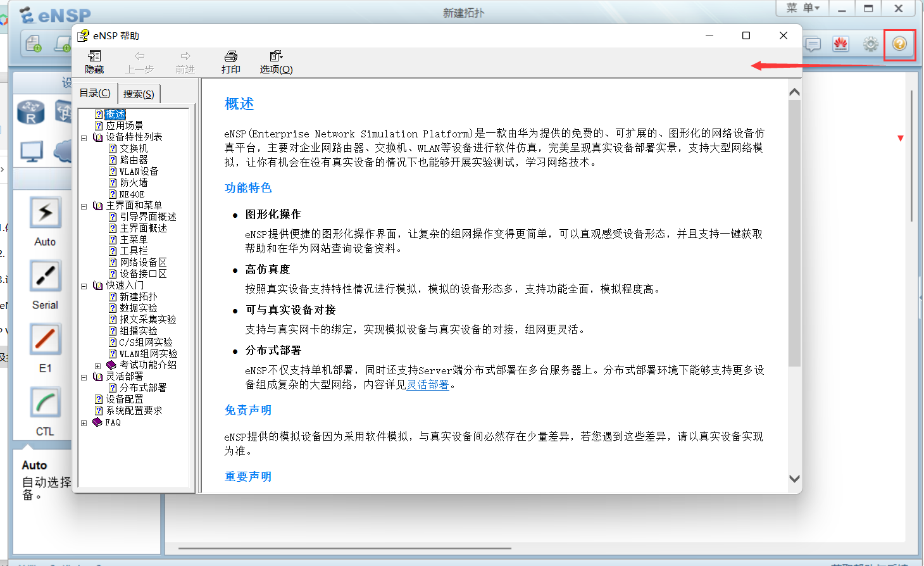Viewport: 924px width, 566px height.
Task: Open the 报文采集实验 help topic
Action: point(148,319)
